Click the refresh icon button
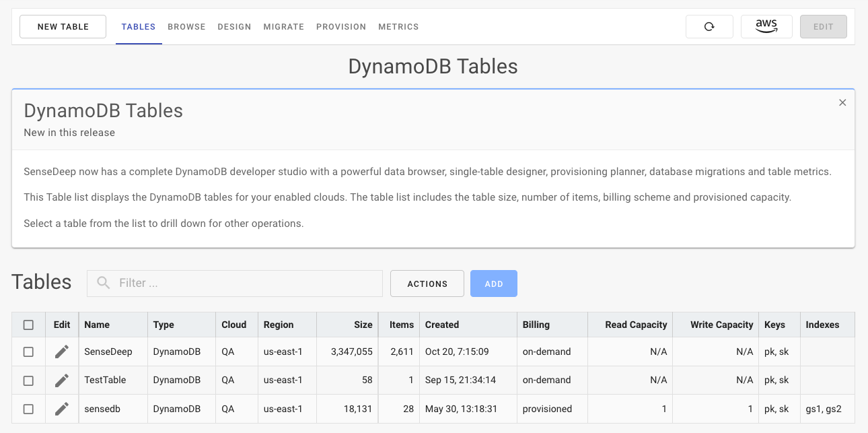Screen dimensions: 868x433 [709, 27]
